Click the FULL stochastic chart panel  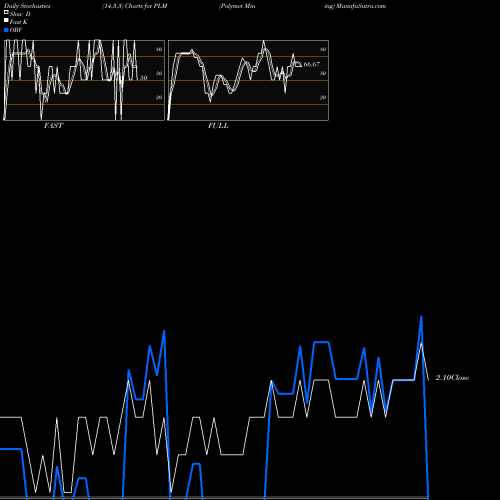(x=248, y=80)
